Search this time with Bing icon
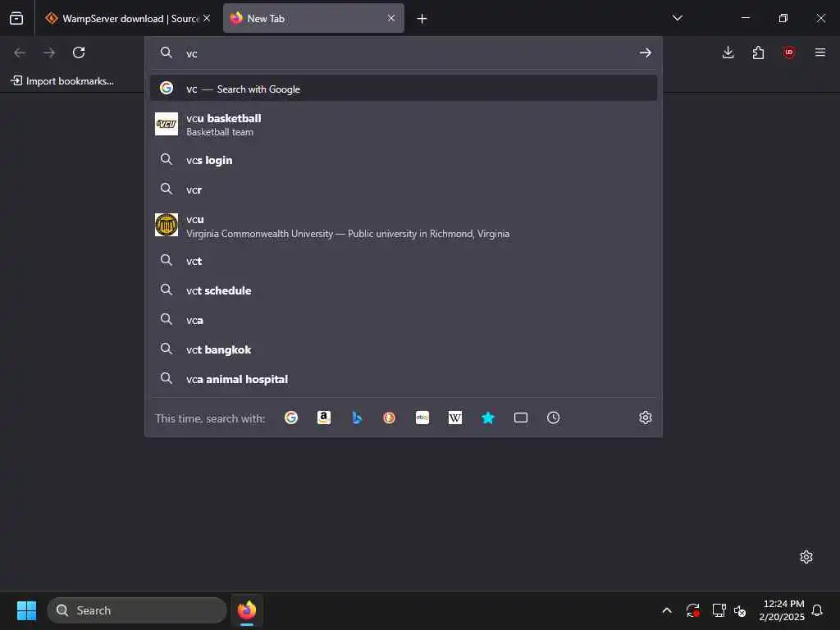 point(357,418)
